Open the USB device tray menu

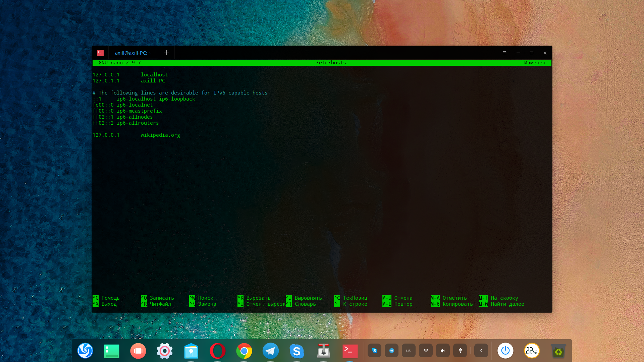pyautogui.click(x=460, y=351)
